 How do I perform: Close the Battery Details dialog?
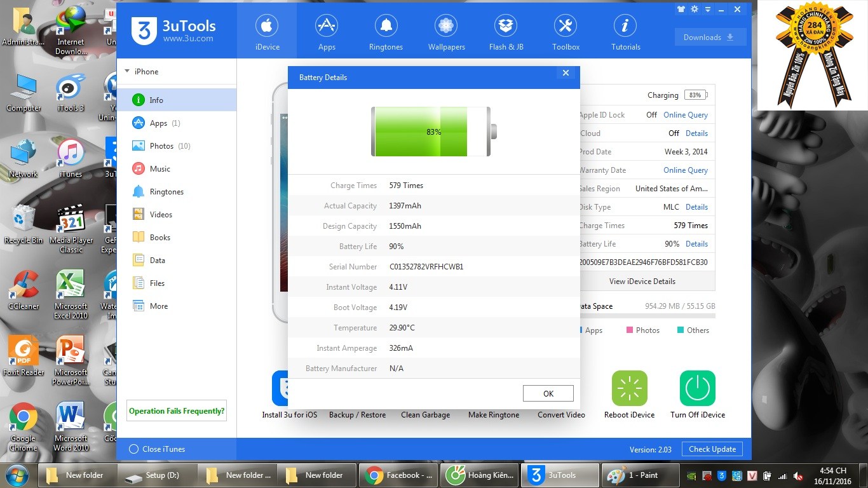(566, 73)
